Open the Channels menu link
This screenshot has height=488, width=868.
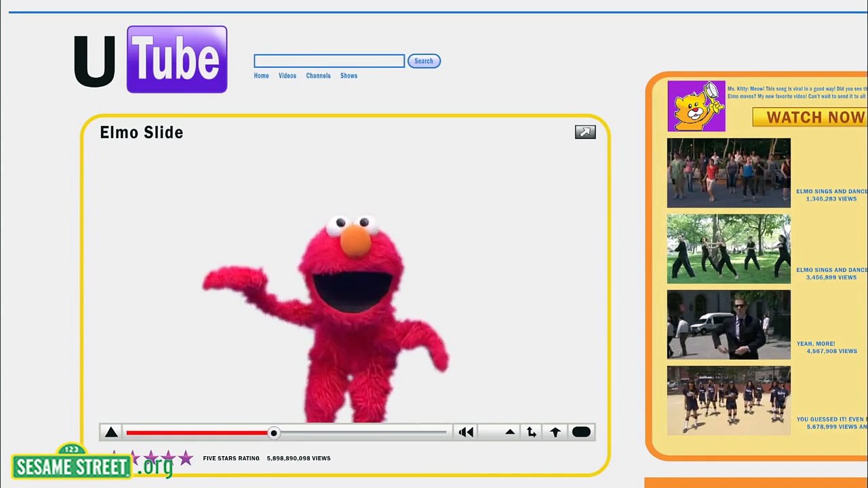coord(318,76)
